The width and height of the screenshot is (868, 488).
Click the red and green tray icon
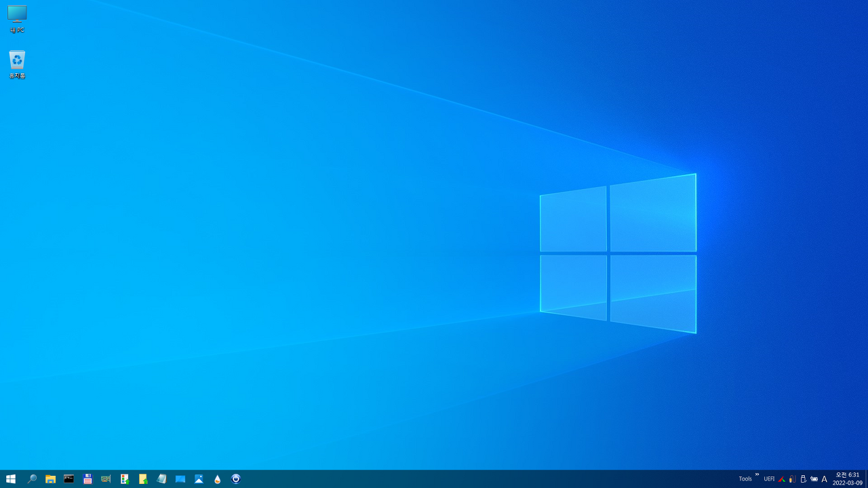tap(782, 479)
